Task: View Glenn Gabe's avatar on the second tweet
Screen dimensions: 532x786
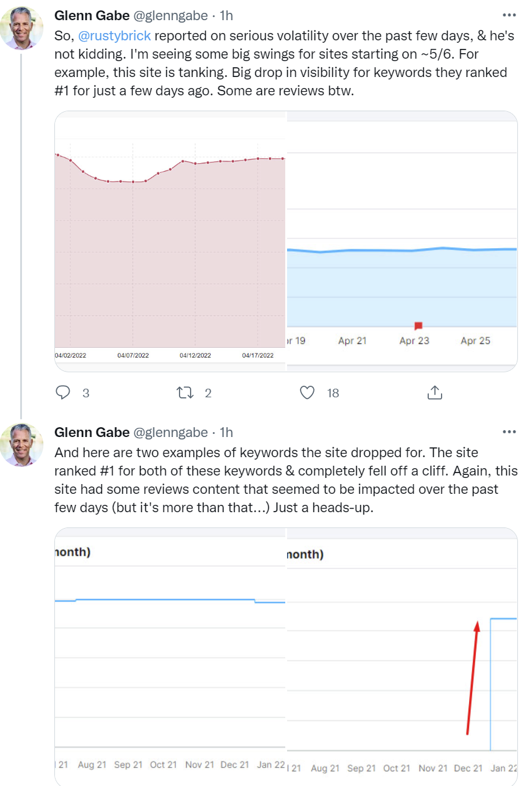Action: point(22,444)
